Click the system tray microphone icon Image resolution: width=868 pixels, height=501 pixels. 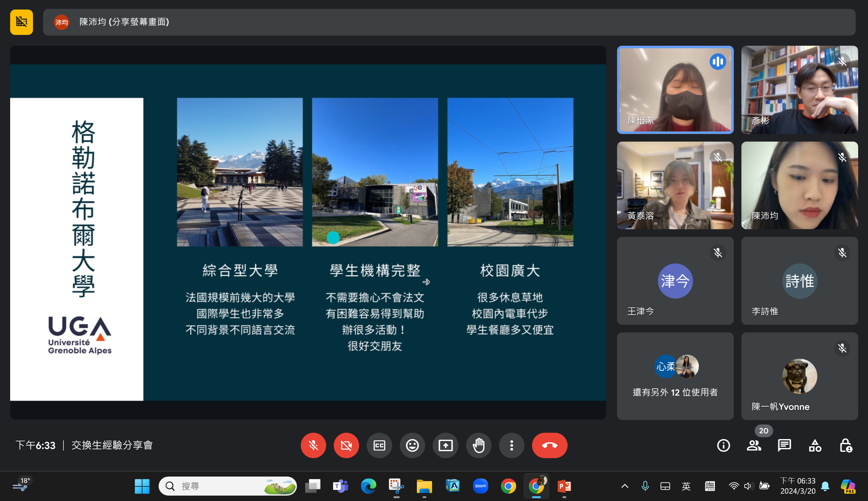(645, 486)
